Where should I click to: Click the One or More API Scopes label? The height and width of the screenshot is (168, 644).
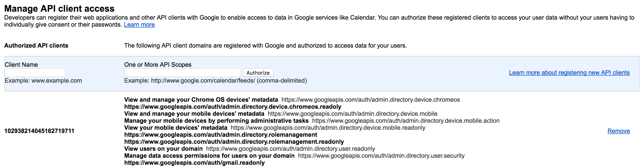point(158,64)
